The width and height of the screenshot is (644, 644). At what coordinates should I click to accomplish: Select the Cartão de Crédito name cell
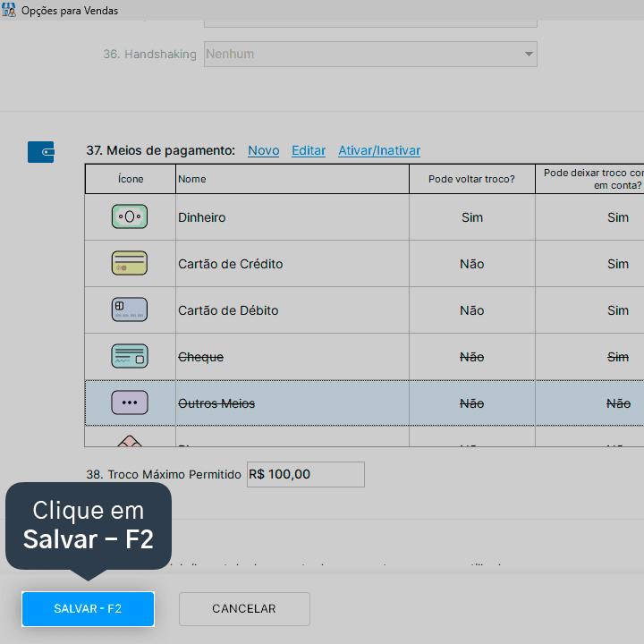tap(292, 264)
